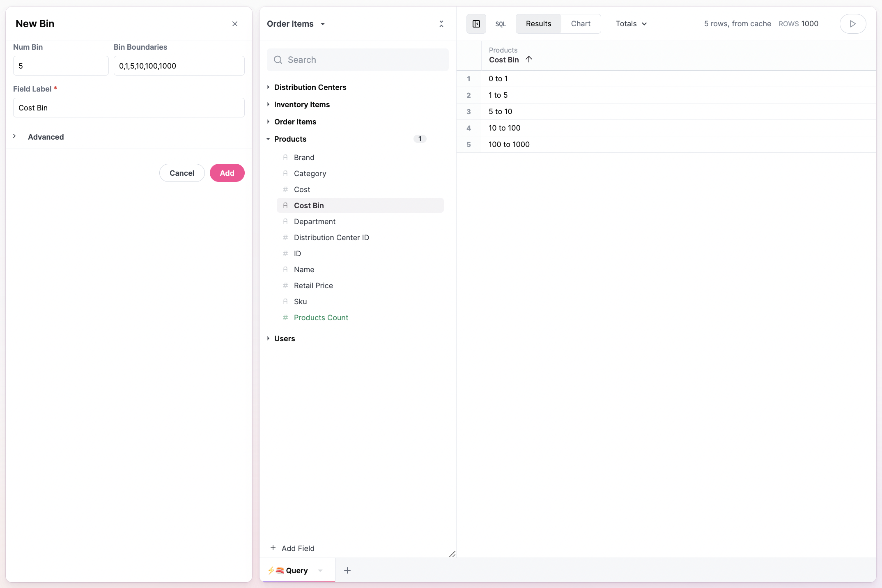Click the pink Add button
Screen dimensions: 882x588
tap(227, 173)
